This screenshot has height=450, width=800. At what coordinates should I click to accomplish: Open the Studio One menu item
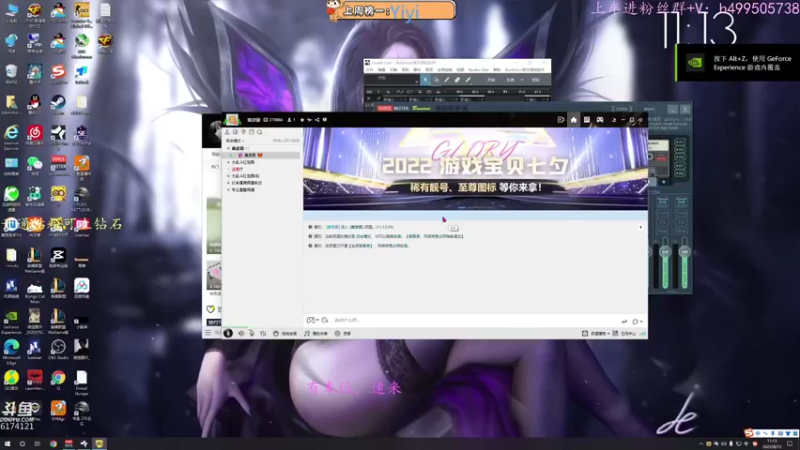pos(478,70)
